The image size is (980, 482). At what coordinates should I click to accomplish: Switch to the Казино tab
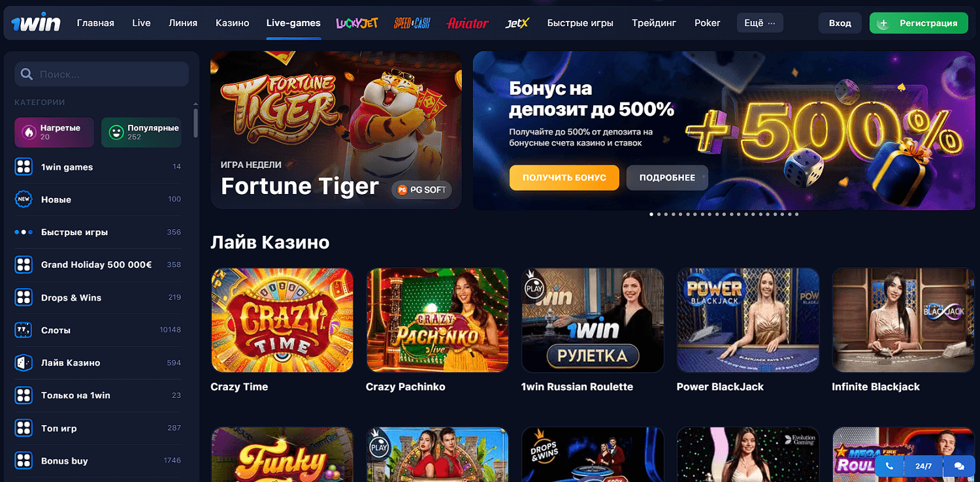(x=233, y=23)
